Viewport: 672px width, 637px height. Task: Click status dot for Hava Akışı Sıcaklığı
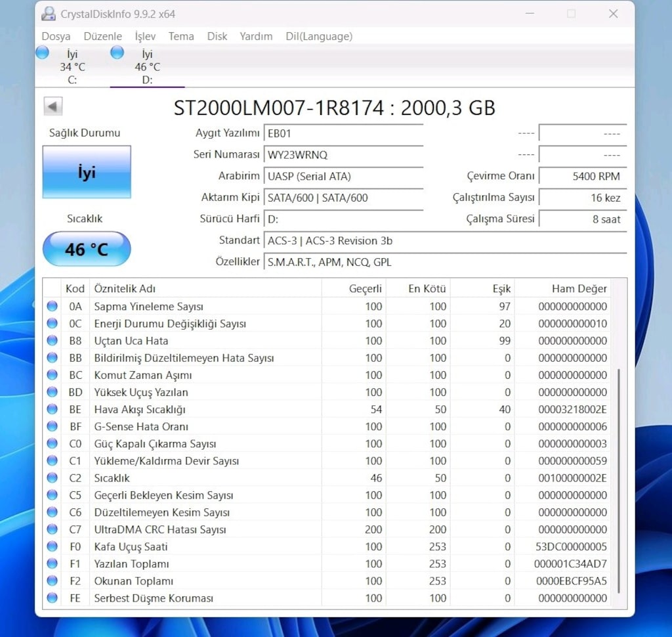point(52,408)
